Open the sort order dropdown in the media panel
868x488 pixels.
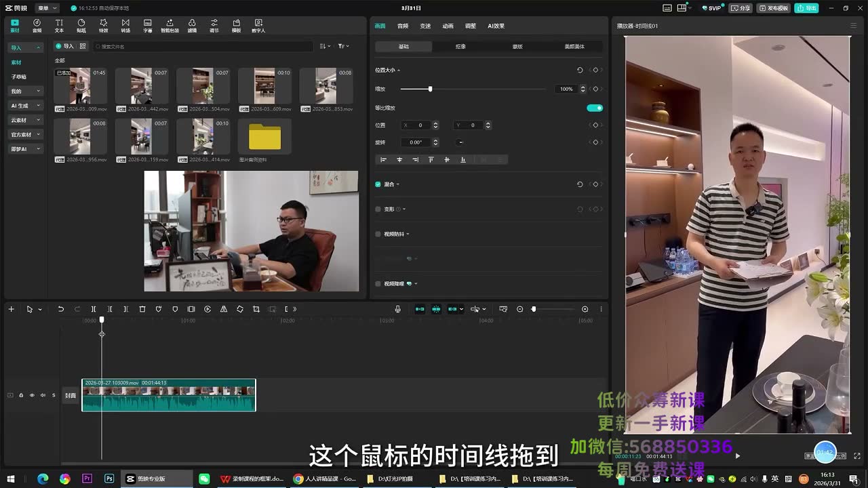(325, 46)
